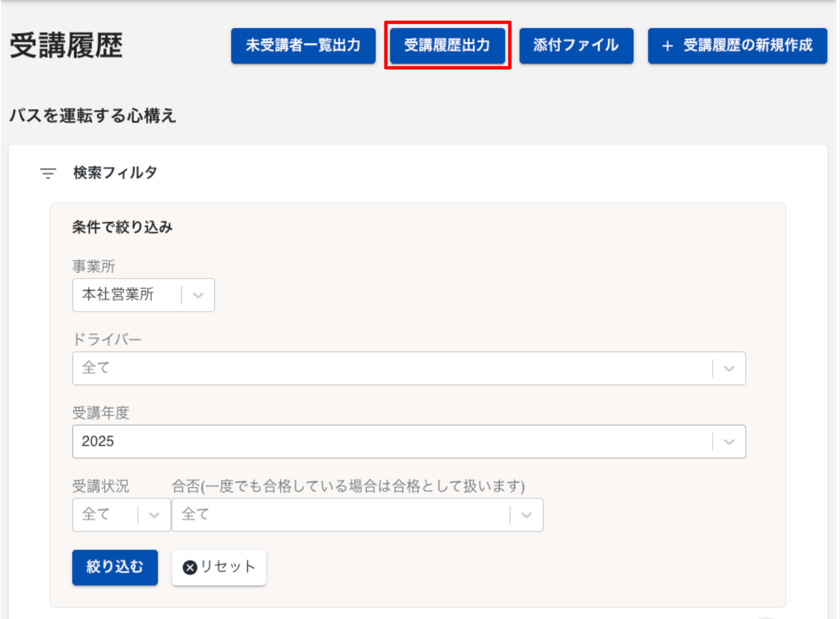This screenshot has width=840, height=619.
Task: Open 添付ファイル attachments
Action: (x=576, y=45)
